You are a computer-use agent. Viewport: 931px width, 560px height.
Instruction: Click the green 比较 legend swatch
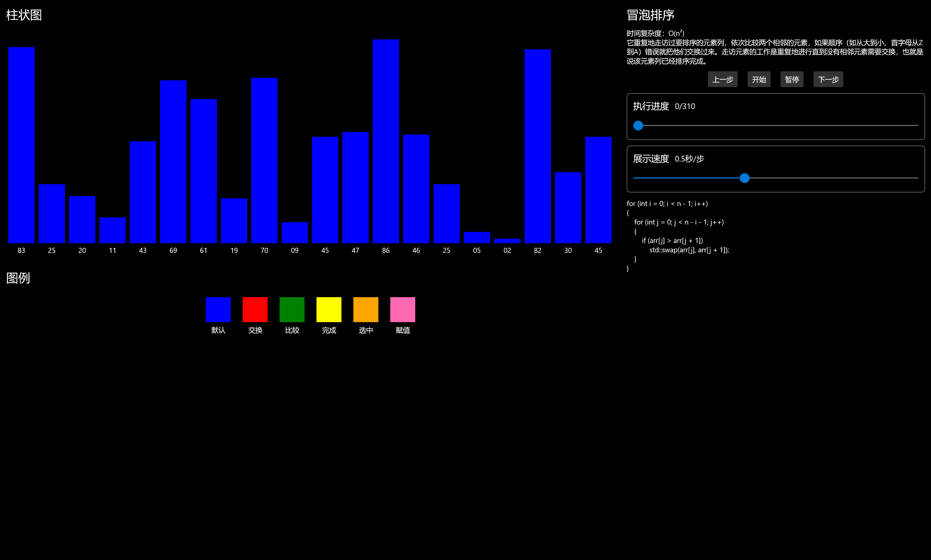(x=292, y=309)
